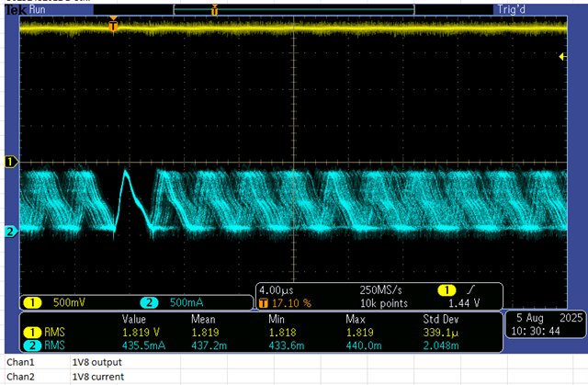Click the Run status indicator

39,8
